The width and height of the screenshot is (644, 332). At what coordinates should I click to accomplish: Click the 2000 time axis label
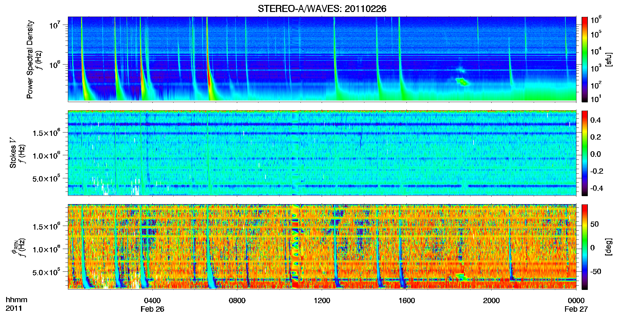491,300
